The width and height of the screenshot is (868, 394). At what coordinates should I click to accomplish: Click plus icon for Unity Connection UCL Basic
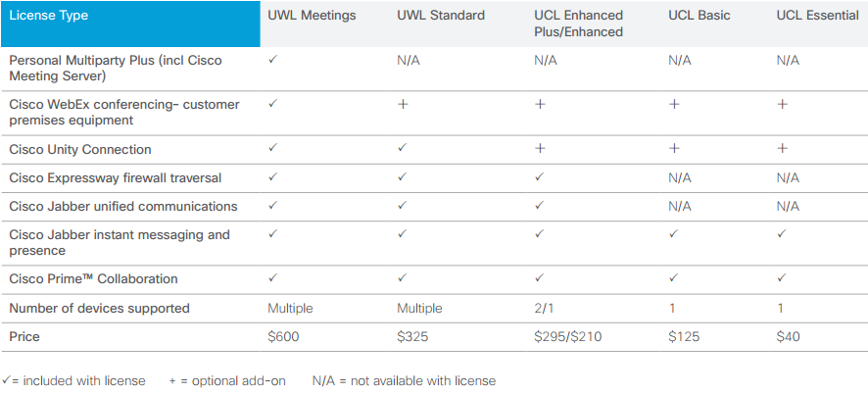(x=674, y=149)
